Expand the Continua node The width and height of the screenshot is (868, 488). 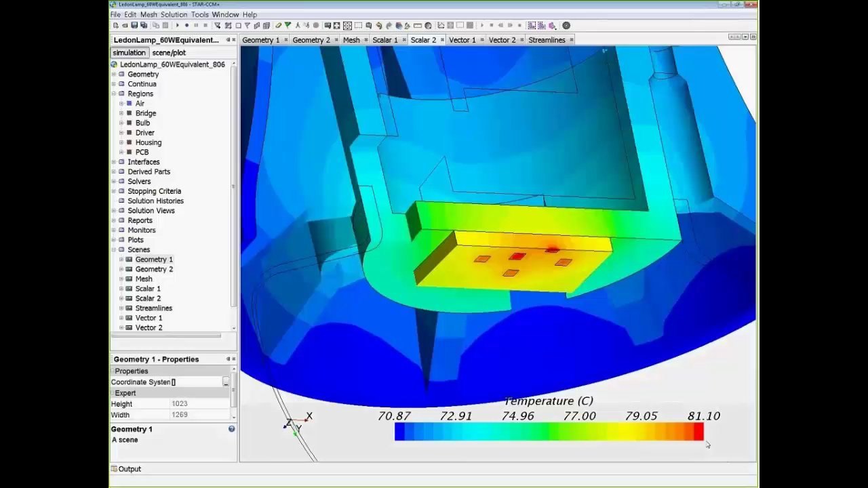coord(114,84)
